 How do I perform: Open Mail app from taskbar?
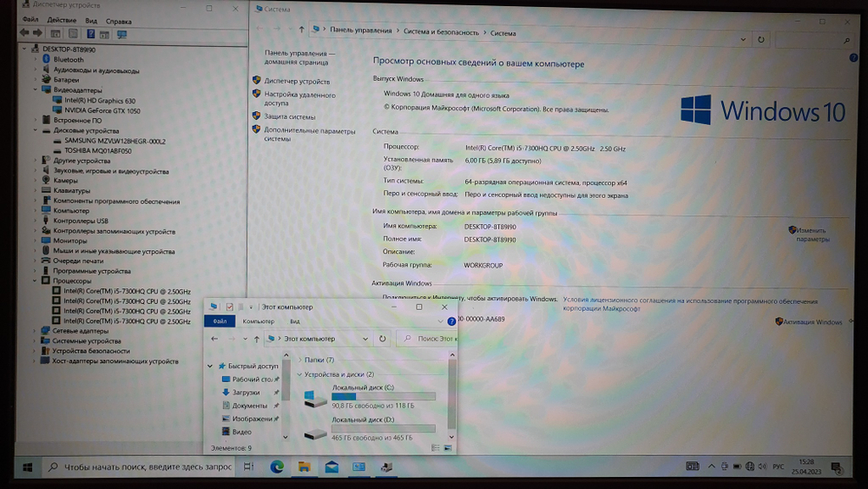tap(332, 467)
